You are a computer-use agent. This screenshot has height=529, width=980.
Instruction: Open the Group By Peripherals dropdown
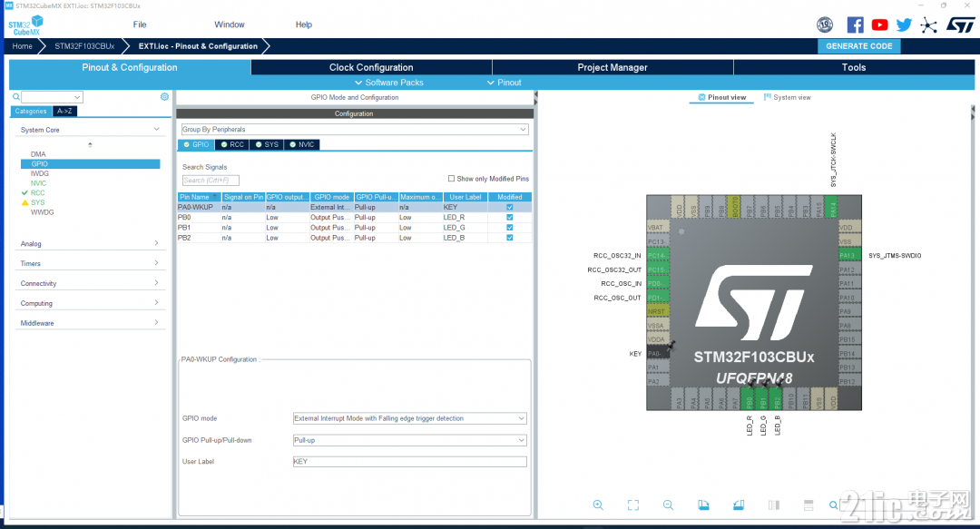[x=355, y=130]
